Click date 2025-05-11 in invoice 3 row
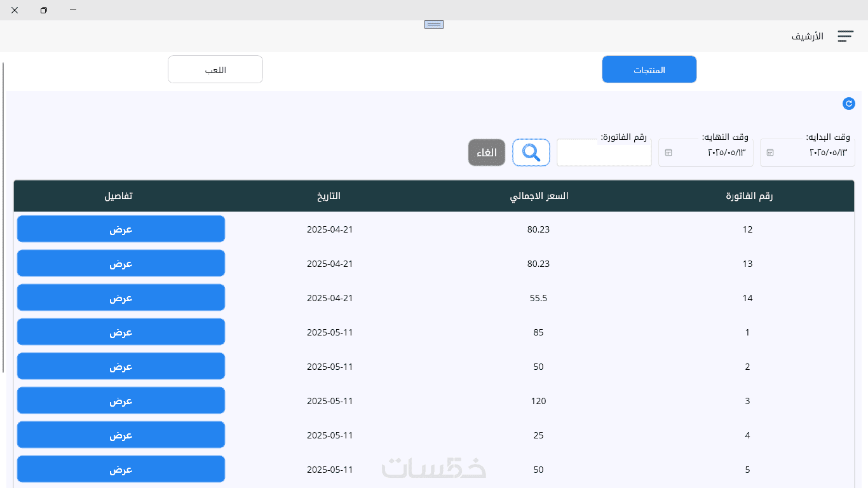Viewport: 868px width, 488px height. pyautogui.click(x=329, y=401)
